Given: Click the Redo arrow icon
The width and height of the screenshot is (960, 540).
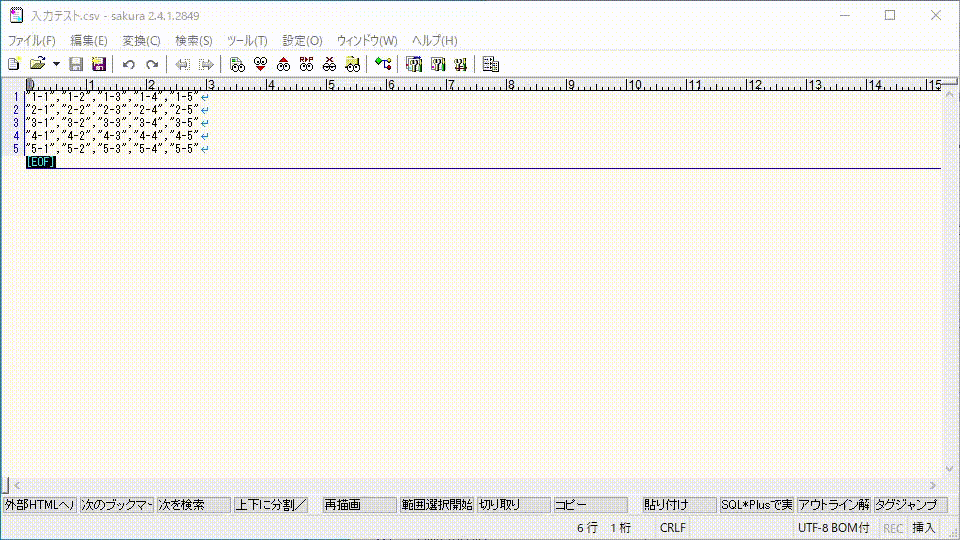Looking at the screenshot, I should 152,64.
